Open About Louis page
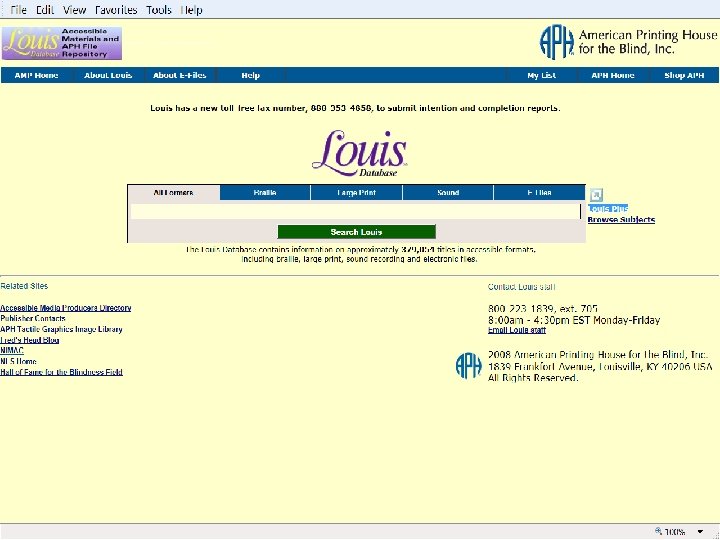720x540 pixels. [108, 75]
